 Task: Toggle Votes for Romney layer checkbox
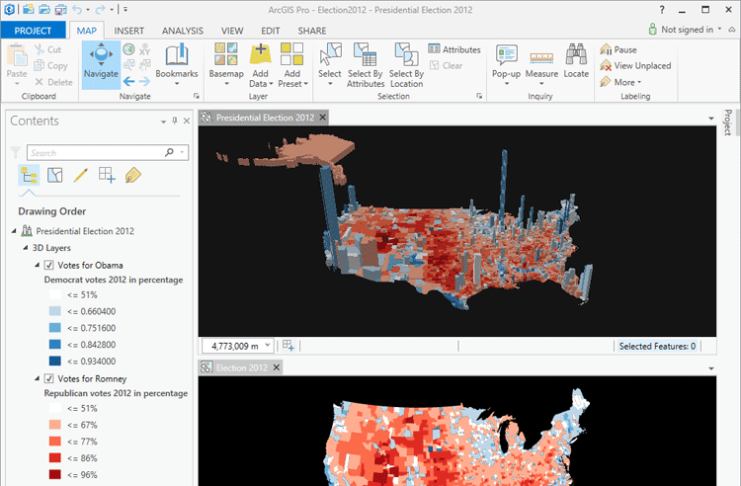[48, 379]
